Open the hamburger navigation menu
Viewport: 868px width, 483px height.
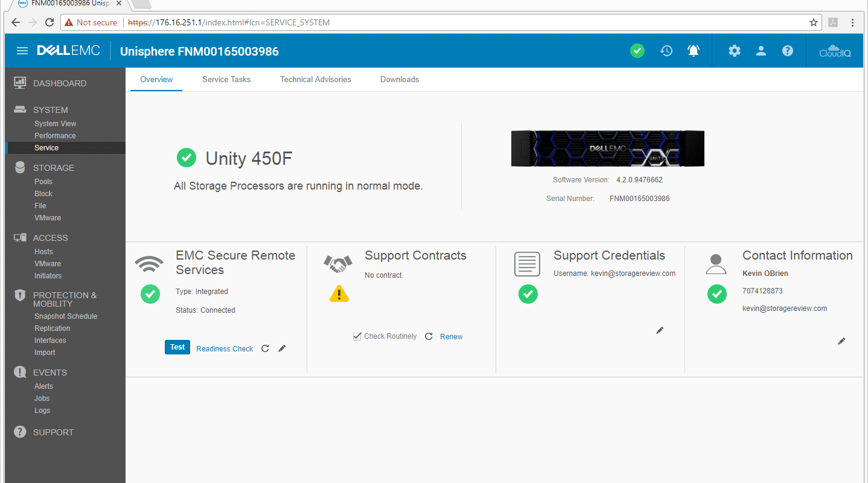coord(22,51)
